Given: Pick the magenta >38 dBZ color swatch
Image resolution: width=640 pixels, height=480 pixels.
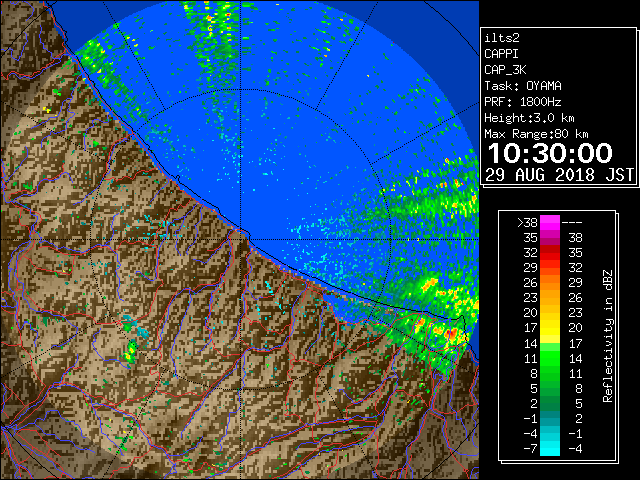Looking at the screenshot, I should coord(550,222).
